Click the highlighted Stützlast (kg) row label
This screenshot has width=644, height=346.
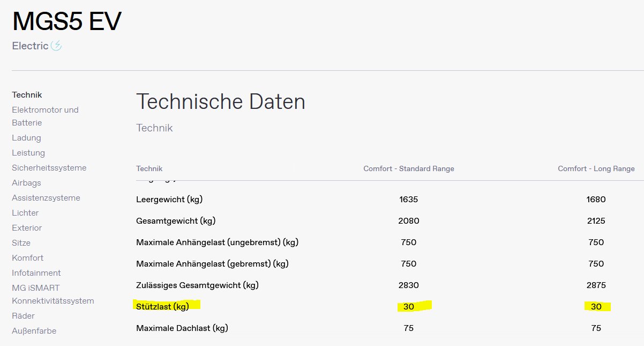click(x=162, y=306)
